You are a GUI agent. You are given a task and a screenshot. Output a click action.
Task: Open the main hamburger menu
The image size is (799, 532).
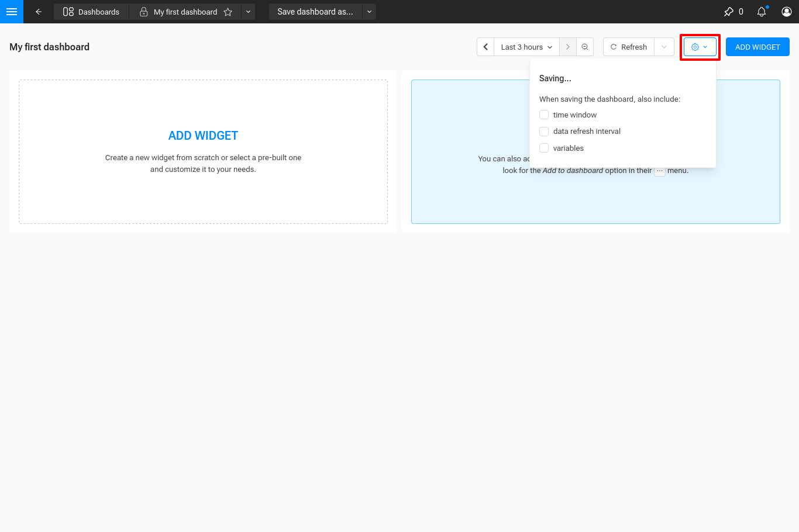[x=12, y=12]
